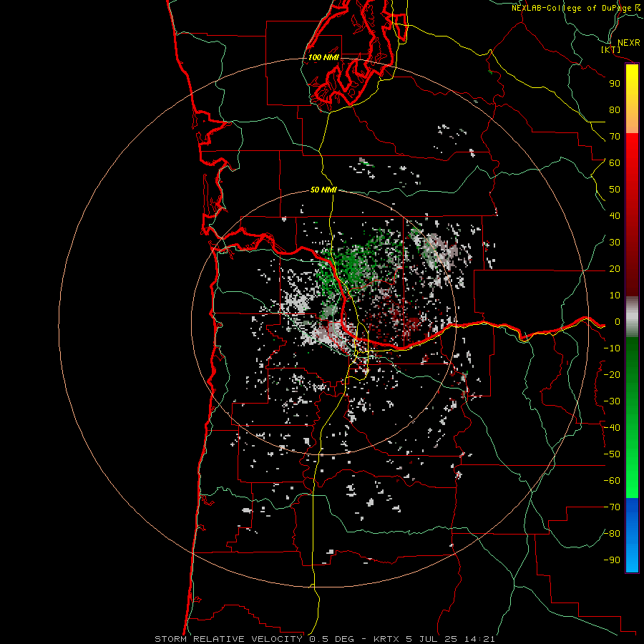Click the positive 70 scale value

pyautogui.click(x=615, y=137)
